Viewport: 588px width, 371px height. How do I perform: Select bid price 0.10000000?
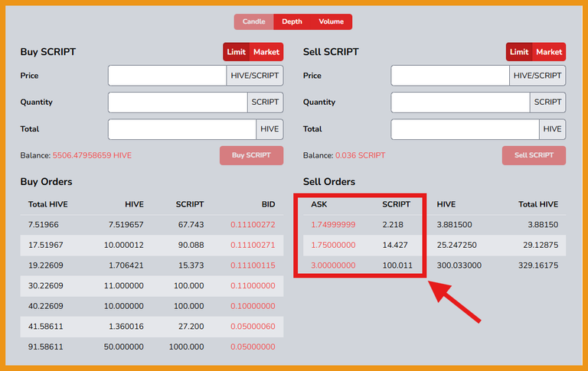253,306
